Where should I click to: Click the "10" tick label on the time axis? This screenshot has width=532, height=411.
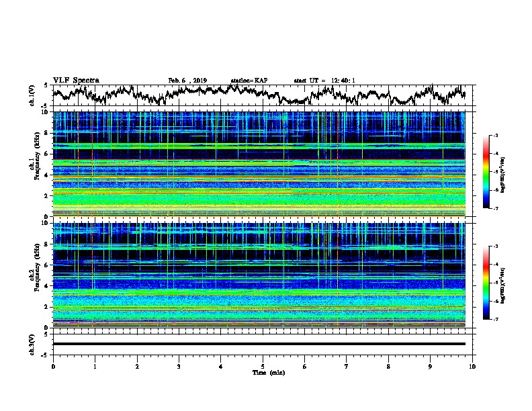pos(472,367)
